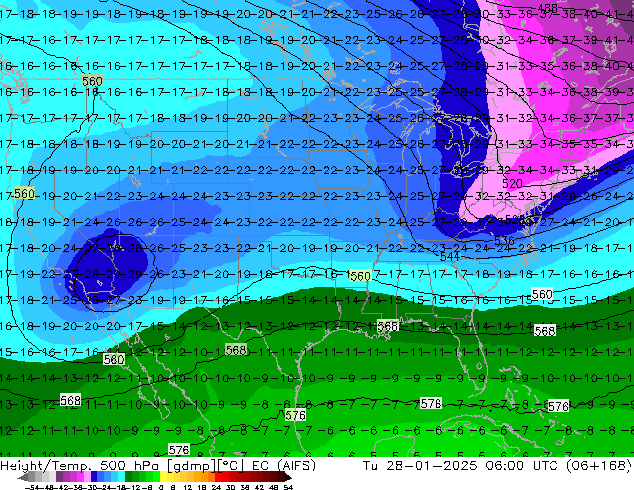Click the 576 label south of Florida

(431, 403)
